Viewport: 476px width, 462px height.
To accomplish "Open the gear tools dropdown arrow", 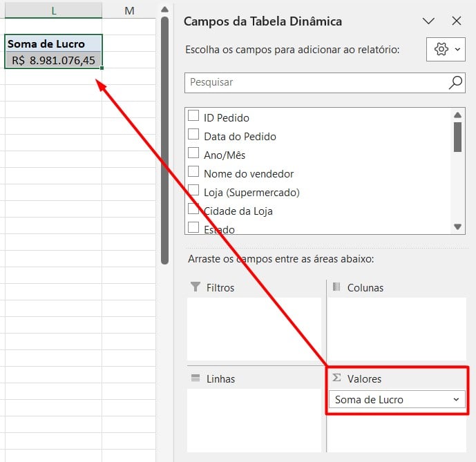I will point(457,50).
